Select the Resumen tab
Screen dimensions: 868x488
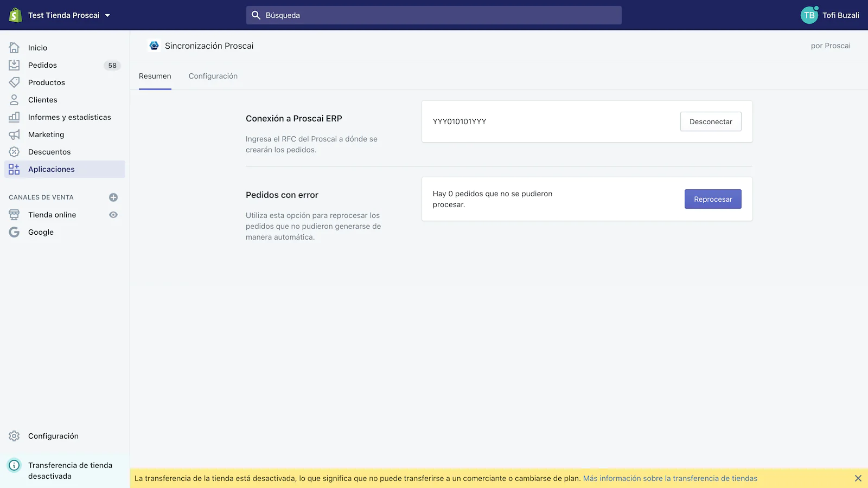click(x=155, y=76)
